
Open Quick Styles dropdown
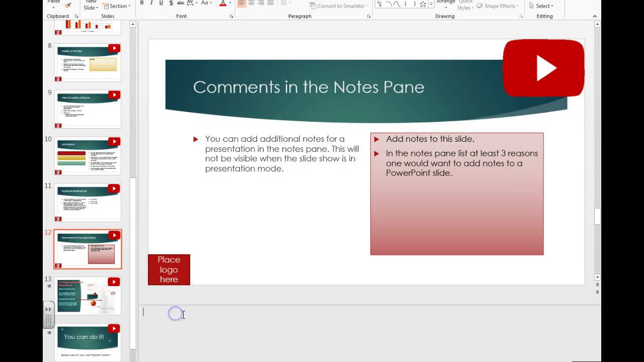coord(464,5)
